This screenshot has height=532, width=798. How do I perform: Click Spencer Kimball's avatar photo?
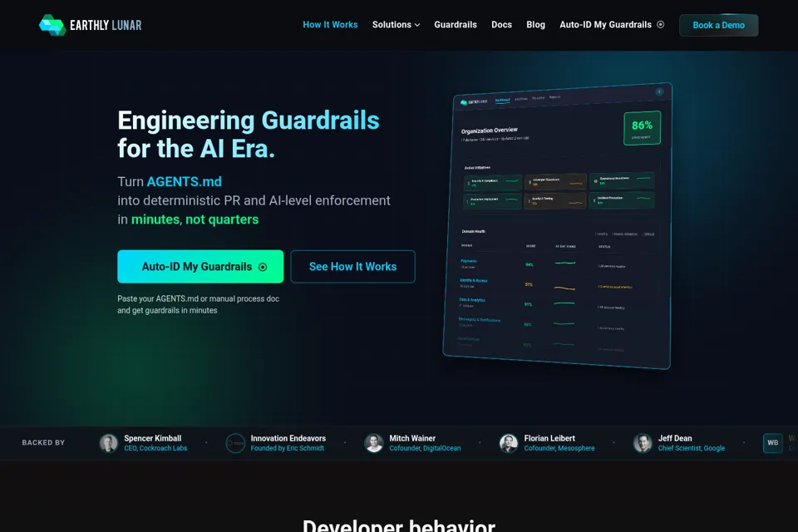[108, 443]
